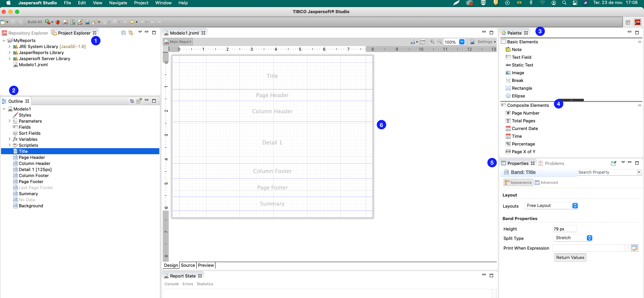Viewport: 644px width, 298px height.
Task: Select Page Number composite element
Action: tap(523, 113)
